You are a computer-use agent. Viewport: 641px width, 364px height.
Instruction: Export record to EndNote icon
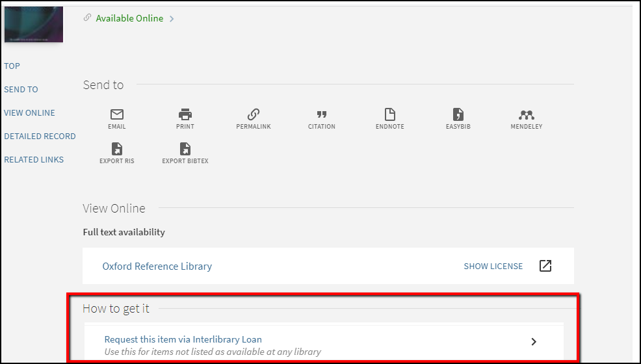389,115
